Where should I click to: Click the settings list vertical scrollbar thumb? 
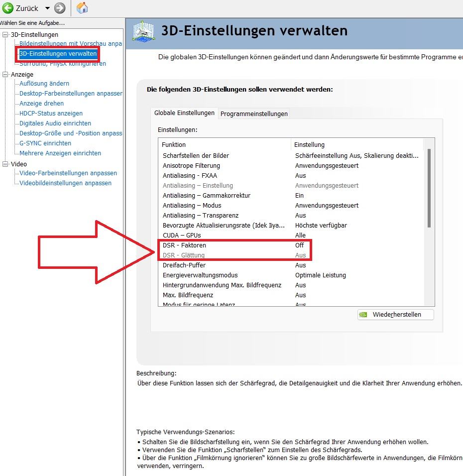pyautogui.click(x=429, y=188)
